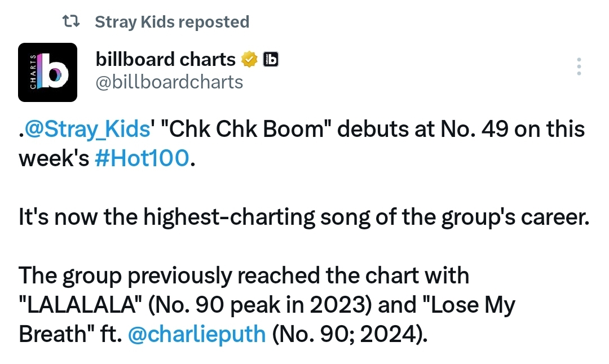Click the gold verified checkmark badge
Screen dimensions: 609x364
(x=249, y=59)
